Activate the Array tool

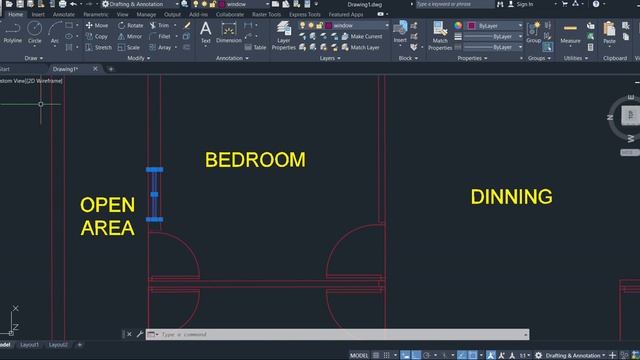160,47
